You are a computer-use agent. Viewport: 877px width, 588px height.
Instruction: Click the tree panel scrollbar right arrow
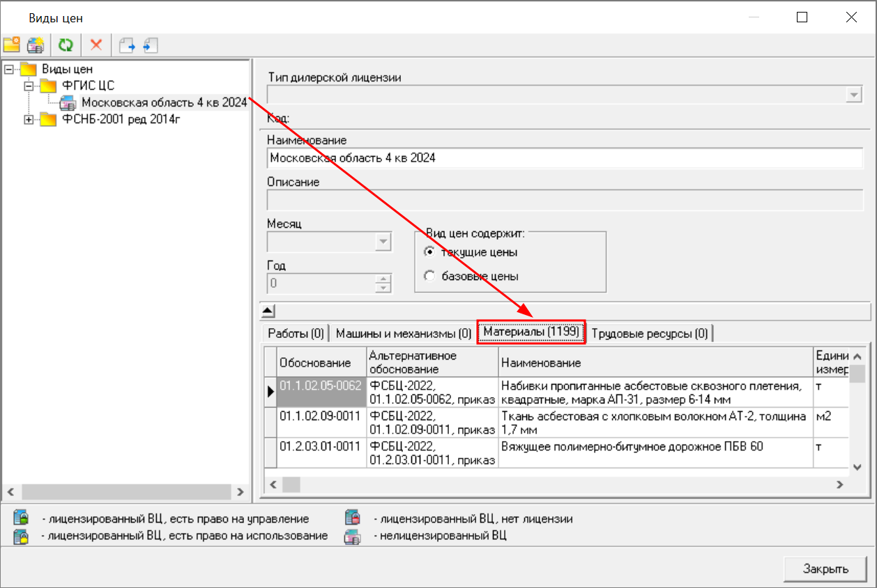pyautogui.click(x=240, y=491)
